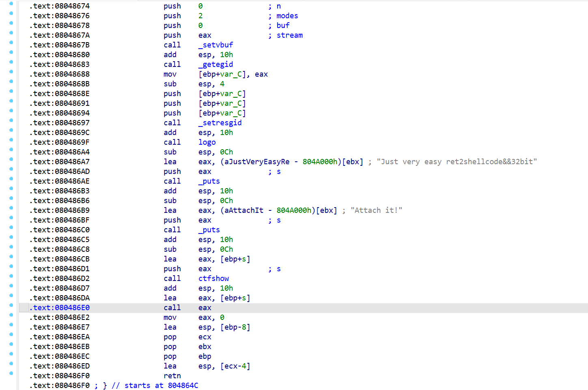Click address .text:08048697

tap(59, 123)
